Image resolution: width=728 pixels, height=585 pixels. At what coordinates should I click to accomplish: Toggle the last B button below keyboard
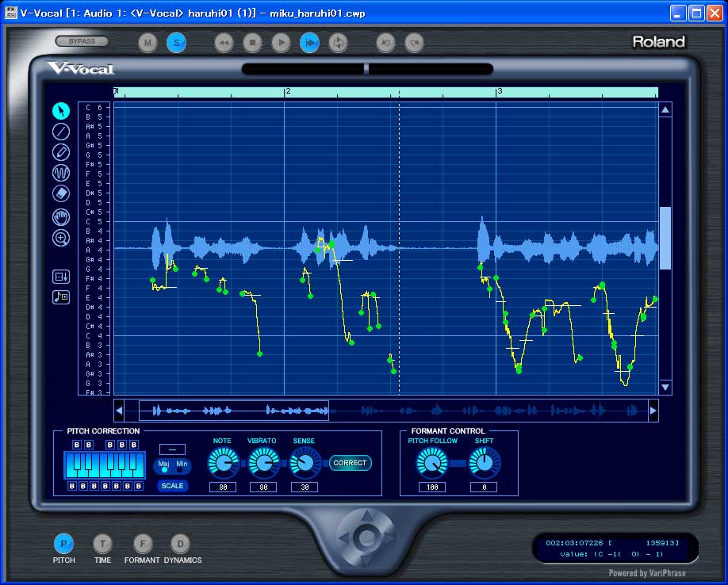click(138, 486)
